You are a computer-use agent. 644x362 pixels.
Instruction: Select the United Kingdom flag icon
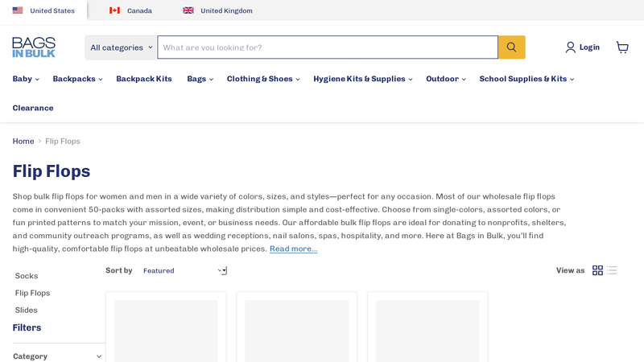point(188,10)
